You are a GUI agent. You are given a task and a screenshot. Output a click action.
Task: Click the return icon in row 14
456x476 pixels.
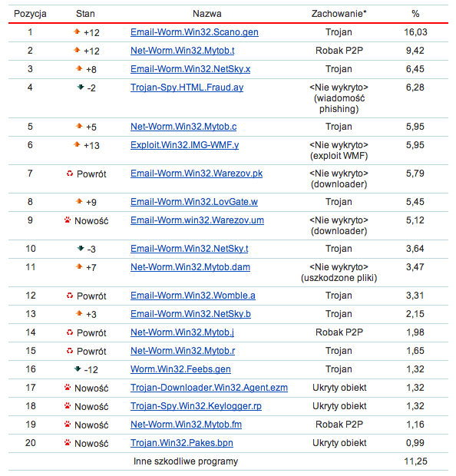[70, 332]
